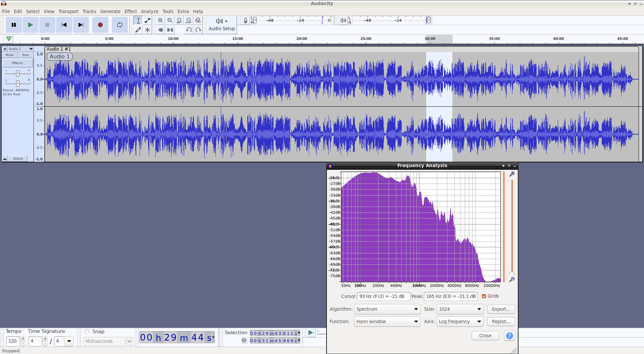The height and width of the screenshot is (354, 644).
Task: Solo the Audio 1 track
Action: [x=26, y=55]
